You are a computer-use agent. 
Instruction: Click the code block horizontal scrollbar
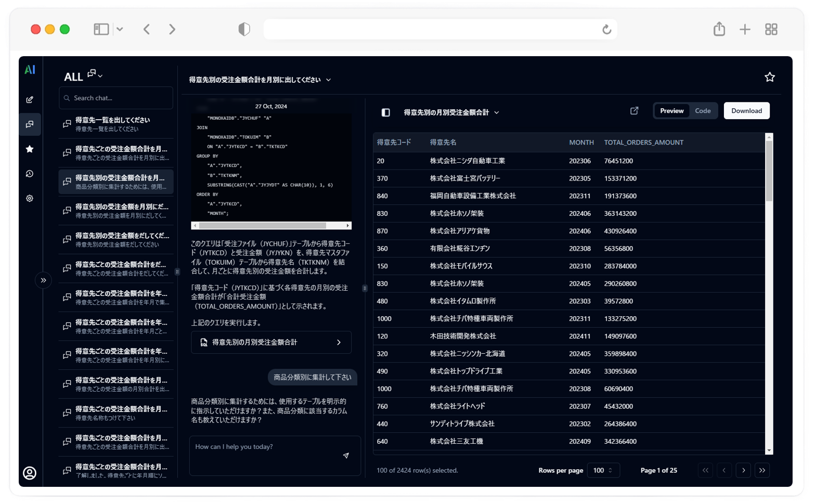pyautogui.click(x=263, y=226)
